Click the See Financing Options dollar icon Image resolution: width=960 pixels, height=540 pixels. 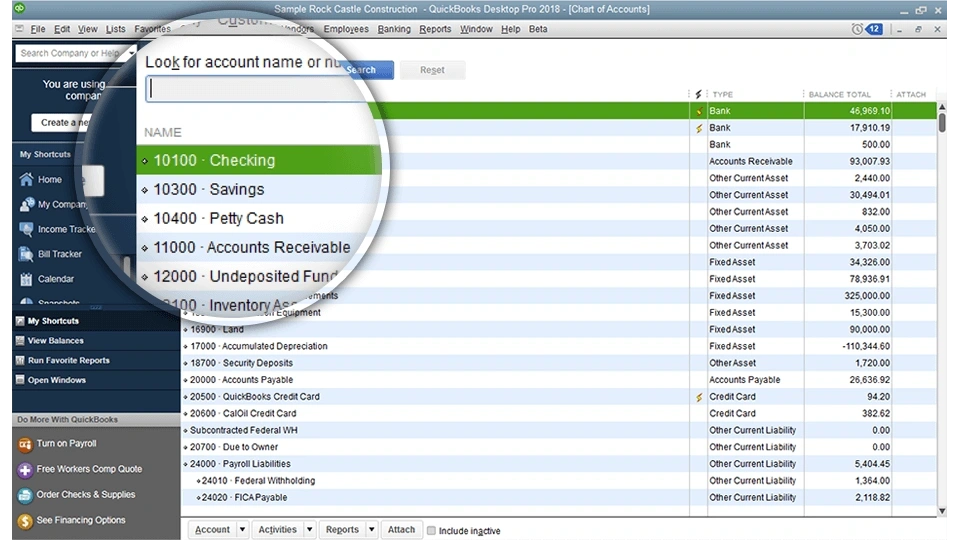tap(25, 521)
